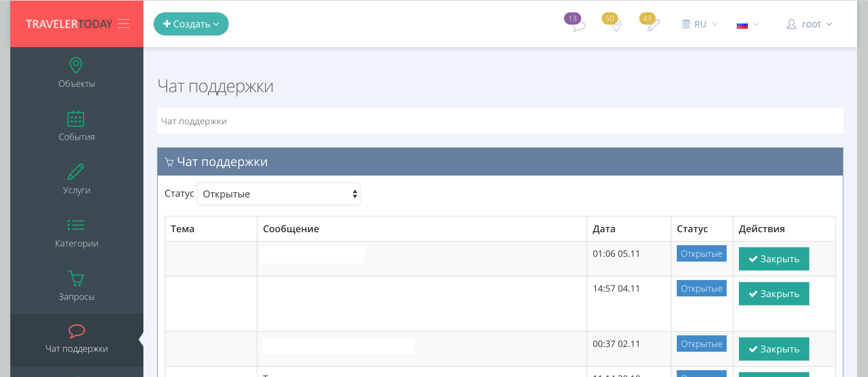Open the Объекты map pin icon
Screen dimensions: 868x377
76,65
